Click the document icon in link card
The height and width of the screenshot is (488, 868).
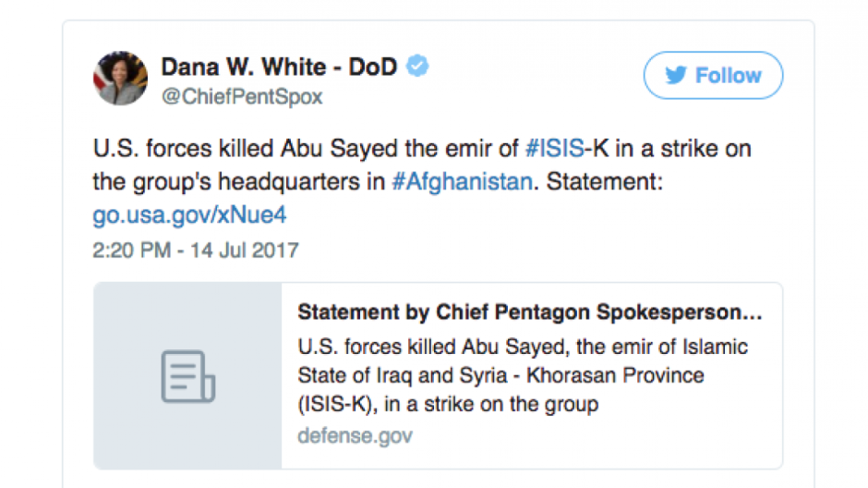click(x=188, y=376)
